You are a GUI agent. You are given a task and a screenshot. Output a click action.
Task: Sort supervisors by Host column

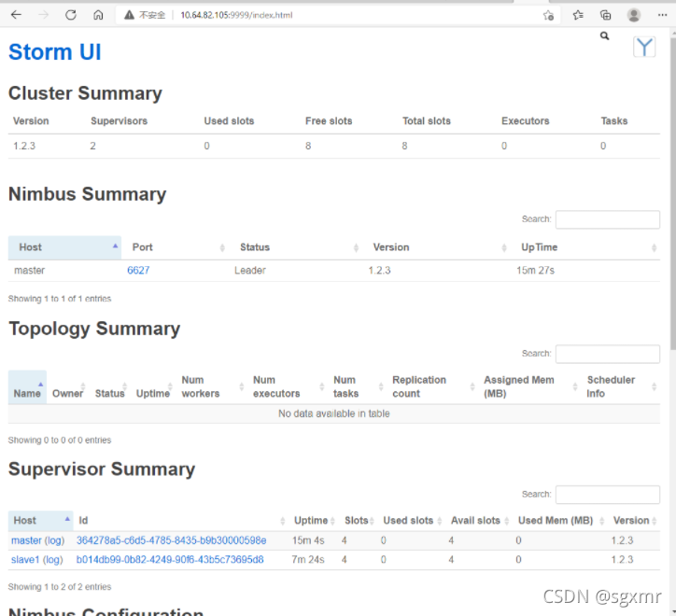(x=41, y=521)
